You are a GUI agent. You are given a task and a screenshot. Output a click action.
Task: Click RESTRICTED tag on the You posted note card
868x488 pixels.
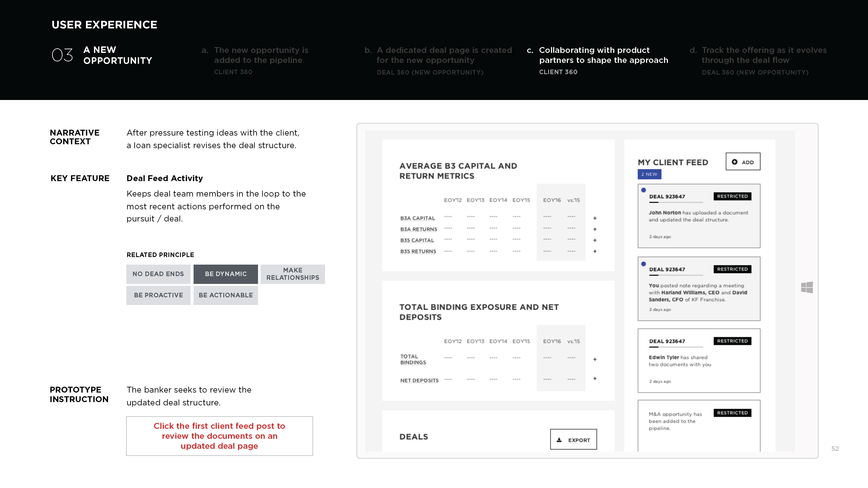point(732,269)
